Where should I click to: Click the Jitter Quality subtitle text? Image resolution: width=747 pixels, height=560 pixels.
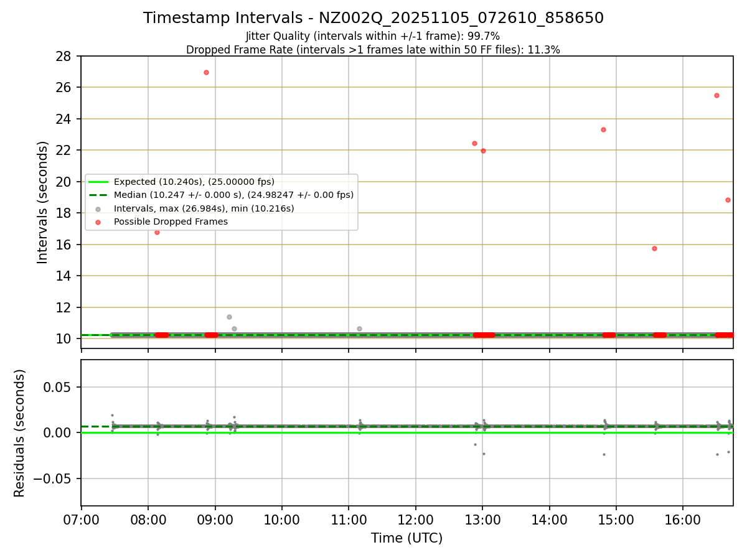(373, 36)
